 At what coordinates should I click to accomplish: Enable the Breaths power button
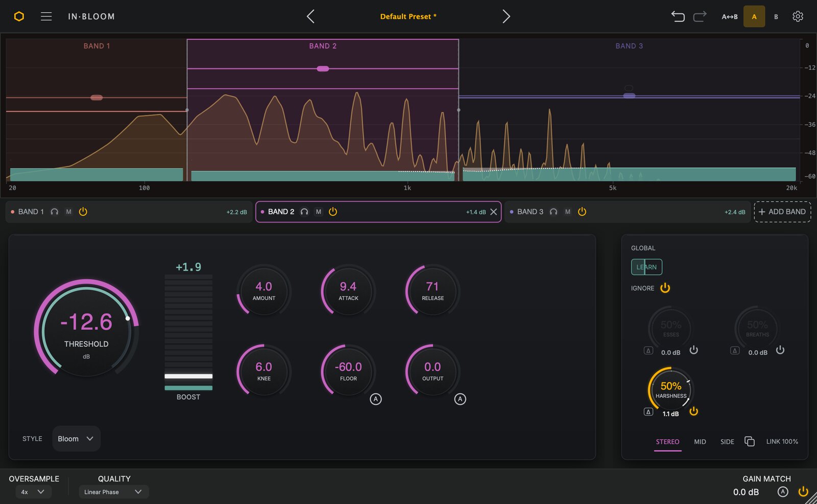[x=780, y=350]
